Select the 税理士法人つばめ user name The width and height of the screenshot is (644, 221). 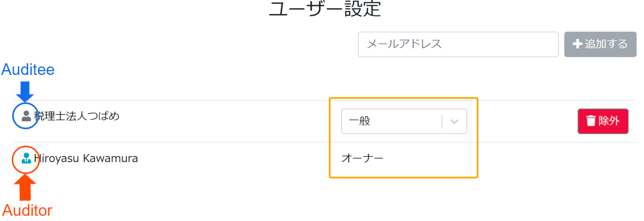[x=77, y=116]
